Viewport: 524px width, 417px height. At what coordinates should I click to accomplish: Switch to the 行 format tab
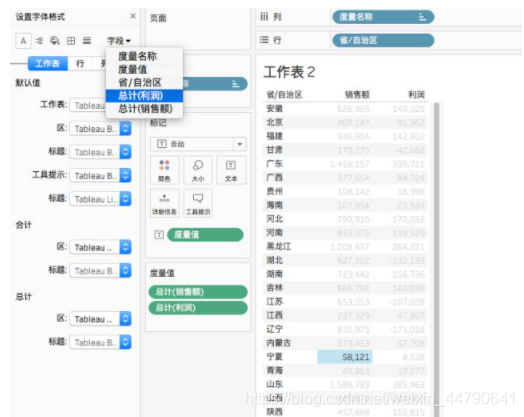tap(80, 63)
